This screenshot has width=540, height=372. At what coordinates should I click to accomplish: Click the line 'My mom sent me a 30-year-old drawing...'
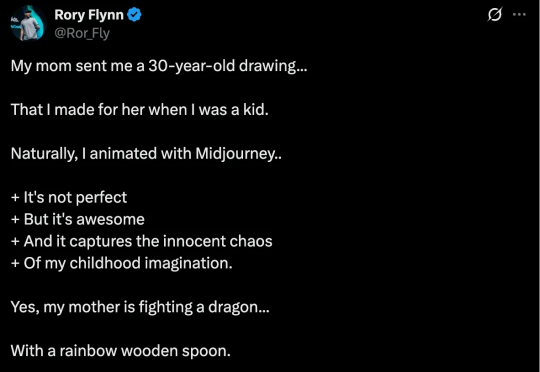tap(159, 66)
